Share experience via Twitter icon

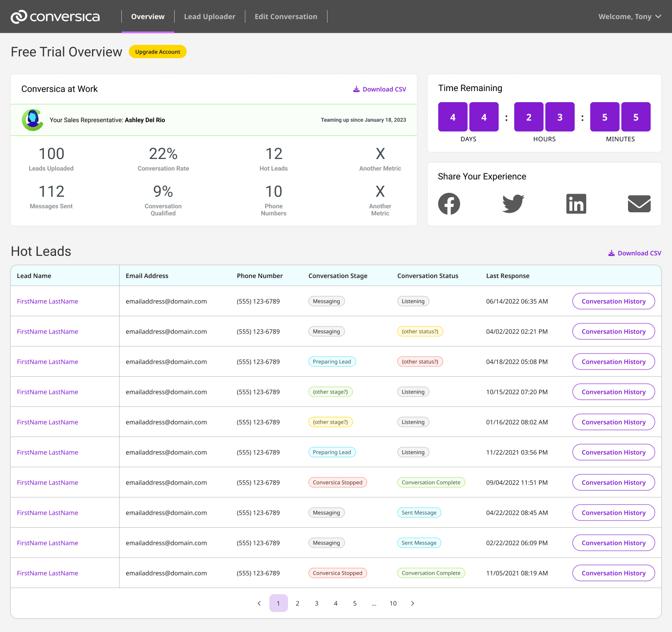pos(513,204)
